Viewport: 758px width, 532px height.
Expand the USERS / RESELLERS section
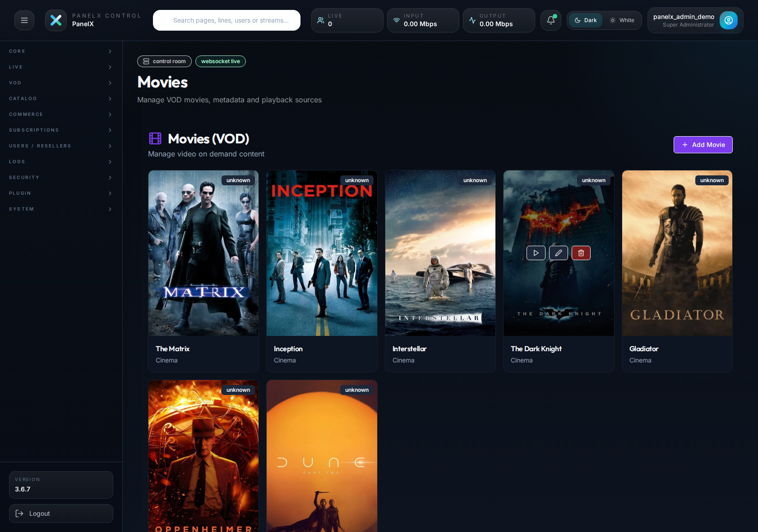point(61,146)
